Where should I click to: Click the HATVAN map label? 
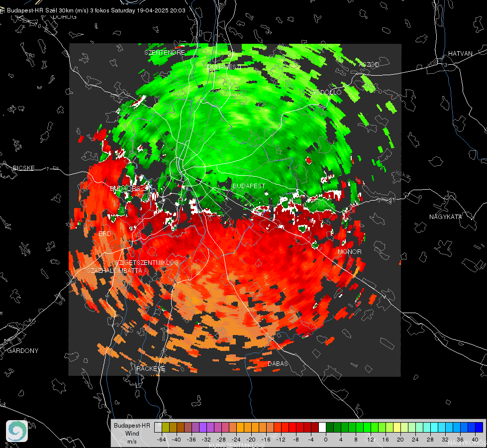tap(460, 54)
